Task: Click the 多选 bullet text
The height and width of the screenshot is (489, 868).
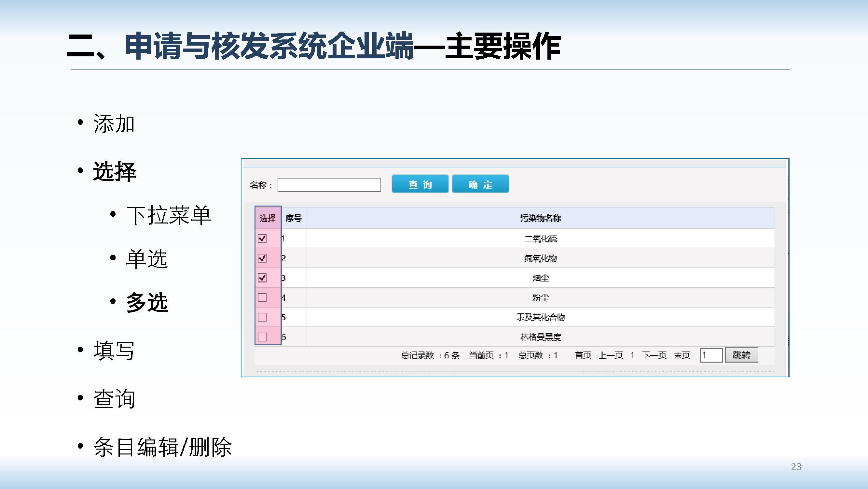Action: coord(147,302)
